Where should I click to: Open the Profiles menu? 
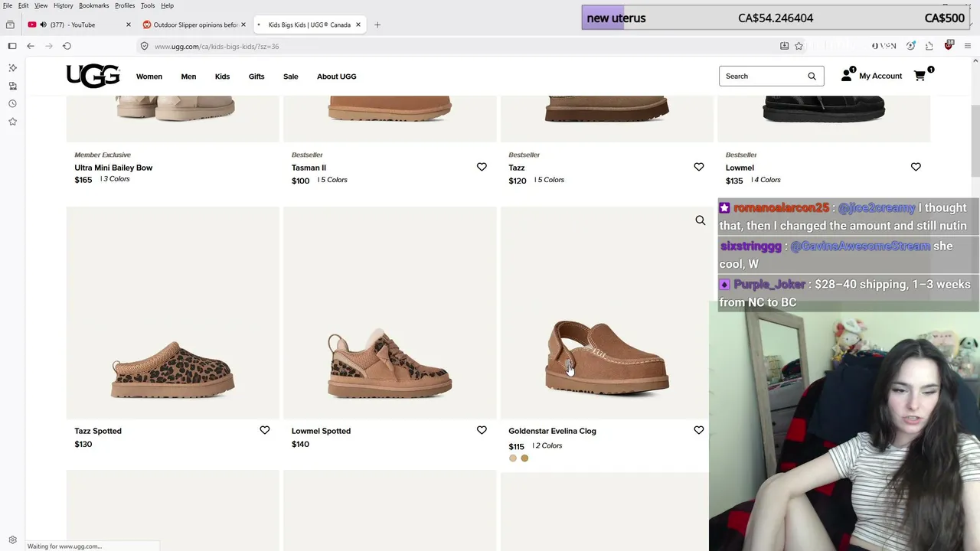point(125,5)
